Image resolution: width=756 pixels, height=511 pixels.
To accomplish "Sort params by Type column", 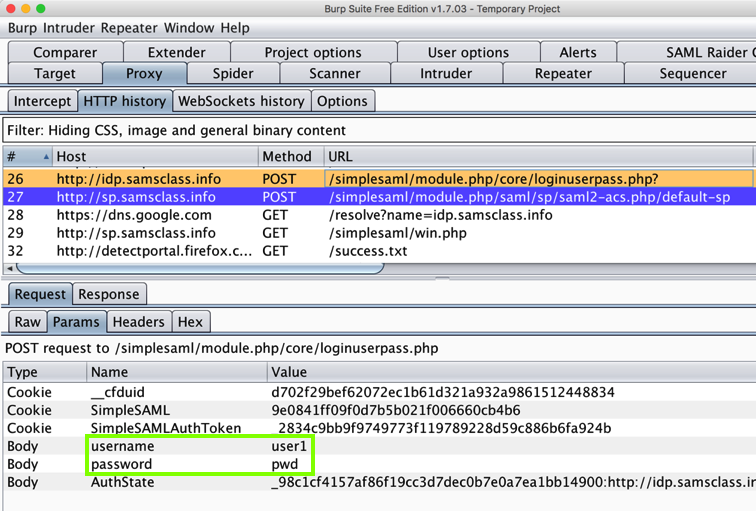I will pyautogui.click(x=45, y=372).
